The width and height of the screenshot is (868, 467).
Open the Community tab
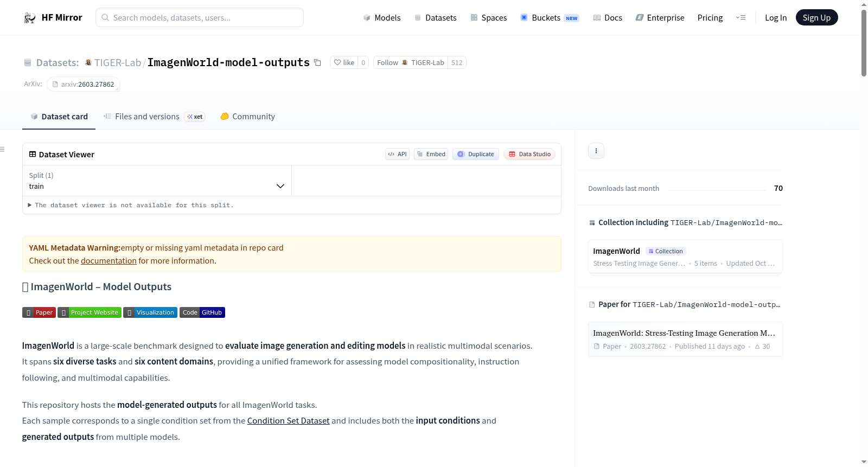[x=247, y=117]
